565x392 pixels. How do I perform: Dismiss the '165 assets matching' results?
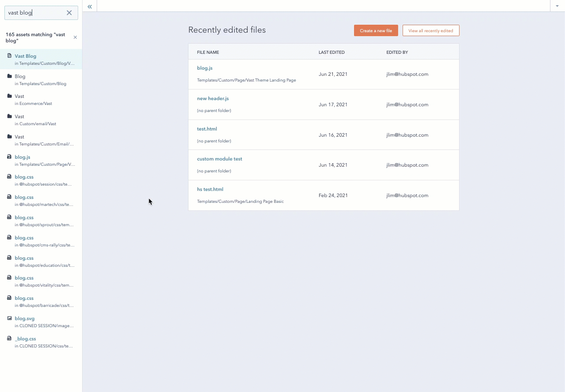(75, 37)
